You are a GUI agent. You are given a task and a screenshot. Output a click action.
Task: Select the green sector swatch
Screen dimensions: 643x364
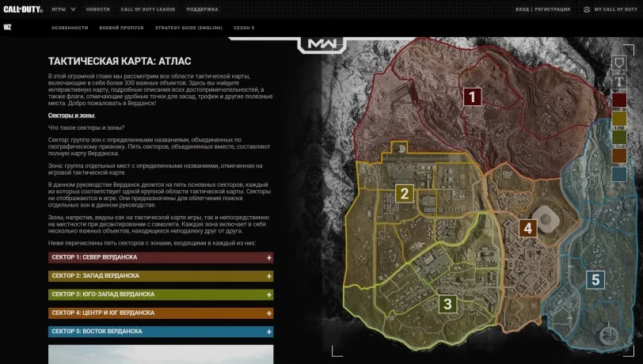pos(619,137)
